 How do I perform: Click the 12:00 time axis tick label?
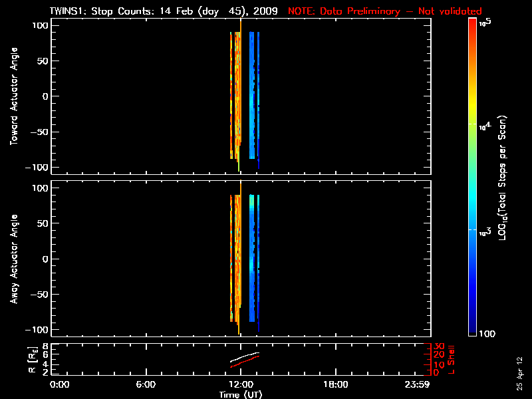[240, 385]
